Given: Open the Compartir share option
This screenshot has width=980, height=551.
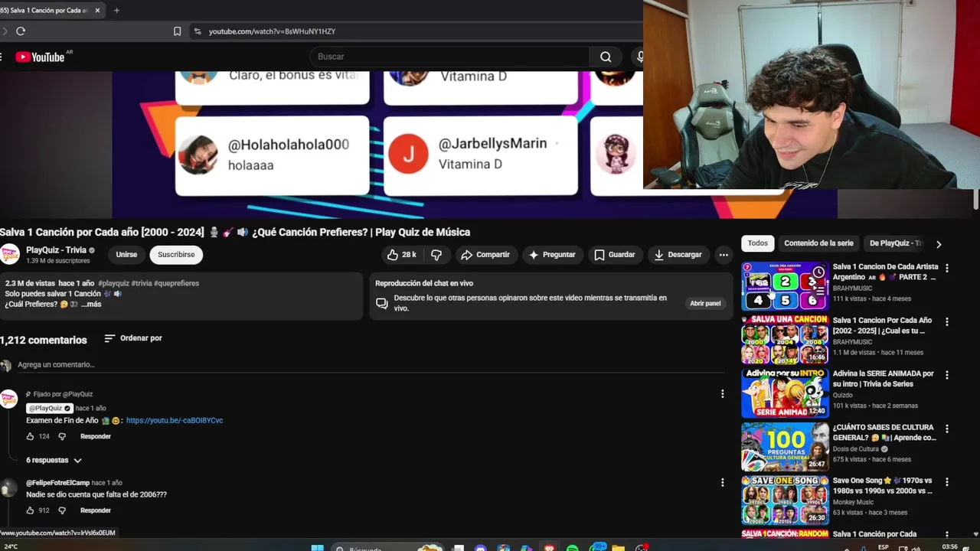Looking at the screenshot, I should pyautogui.click(x=485, y=255).
